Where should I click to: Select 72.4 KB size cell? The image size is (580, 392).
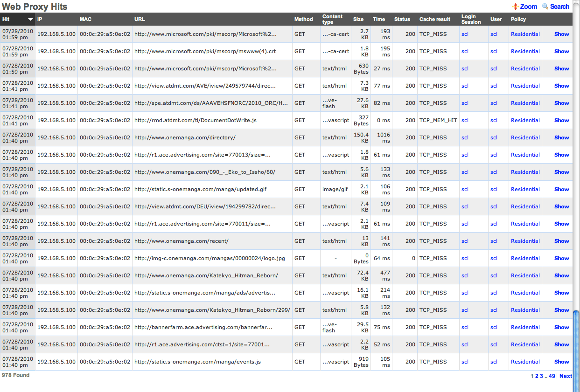[x=361, y=275]
